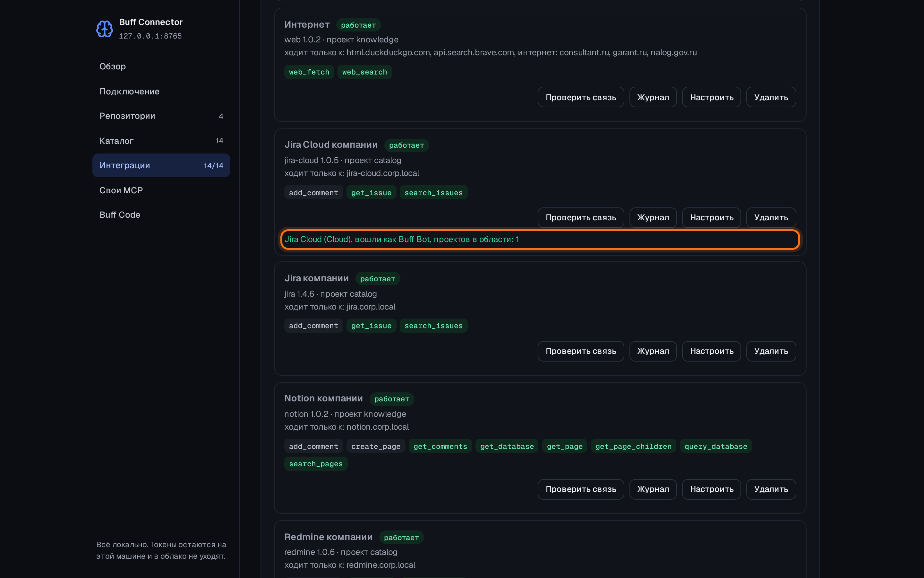Click the 127.0.0.1:8765 address text

pyautogui.click(x=150, y=36)
